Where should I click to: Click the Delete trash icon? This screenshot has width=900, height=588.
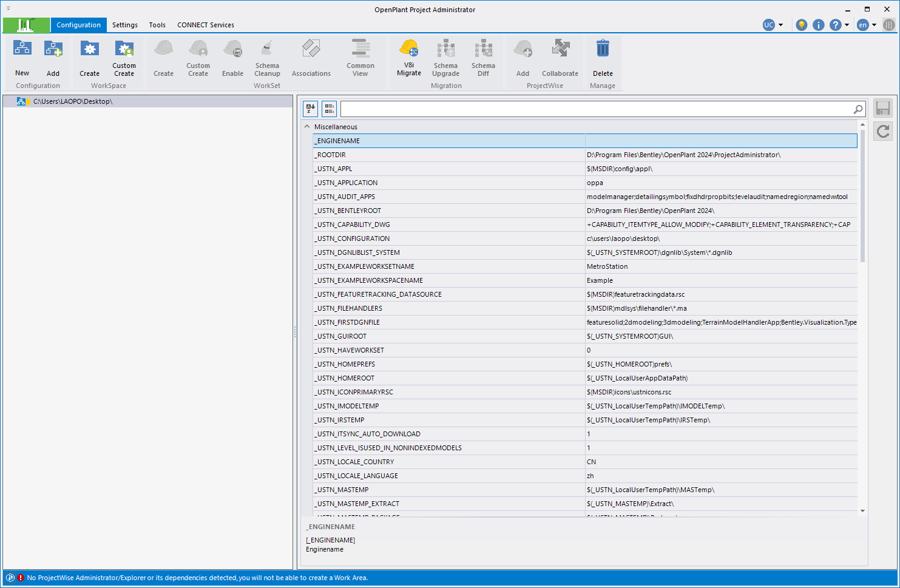[603, 49]
